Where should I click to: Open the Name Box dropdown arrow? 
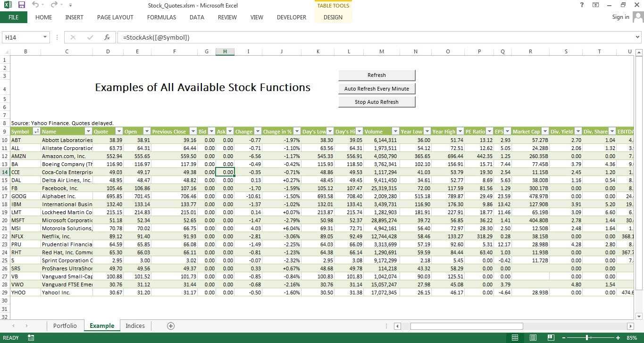click(45, 37)
